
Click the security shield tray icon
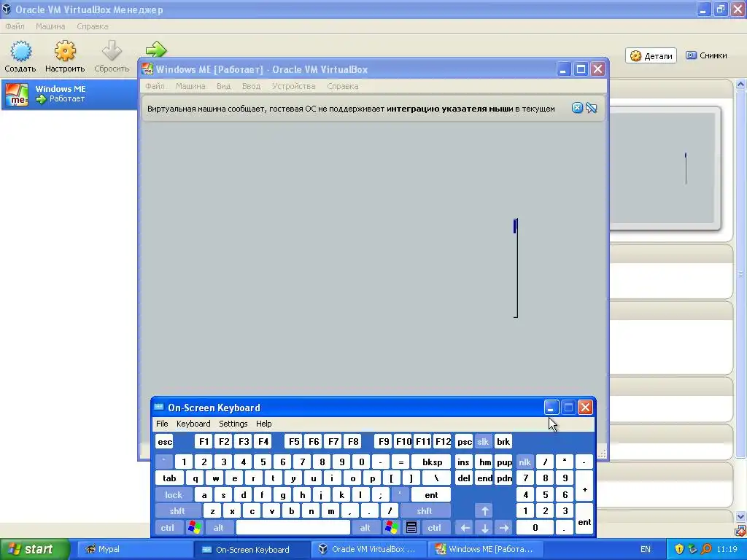coord(679,549)
